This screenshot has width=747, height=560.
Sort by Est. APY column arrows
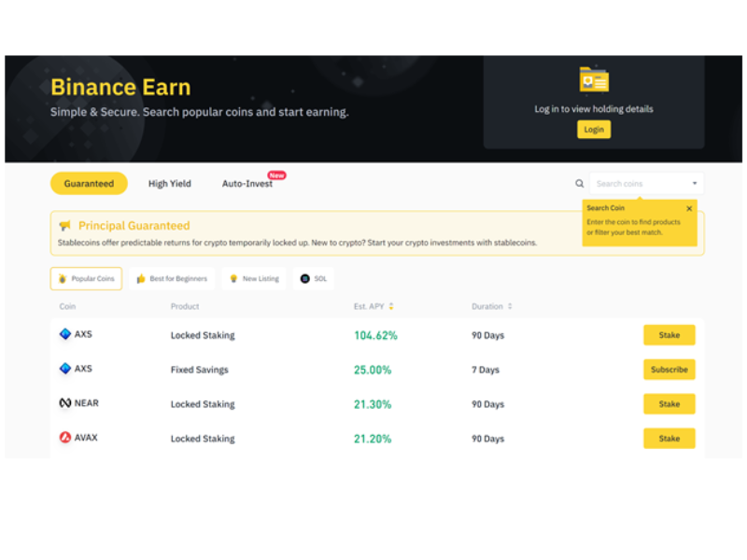(392, 306)
